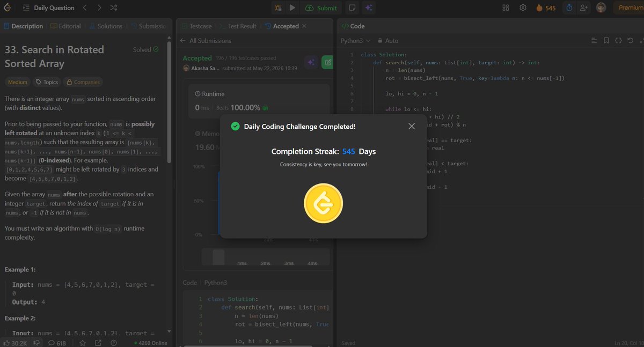Reset code with the undo arrow icon
This screenshot has width=644, height=347.
point(630,40)
